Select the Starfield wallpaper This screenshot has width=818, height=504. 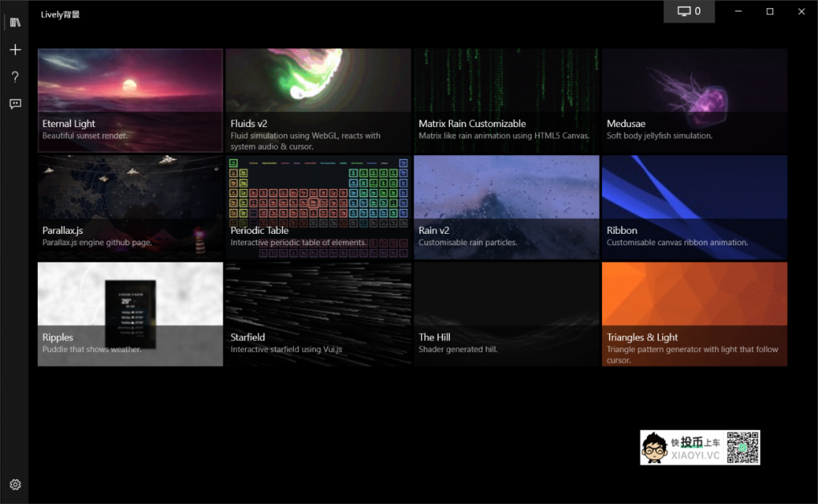(318, 314)
